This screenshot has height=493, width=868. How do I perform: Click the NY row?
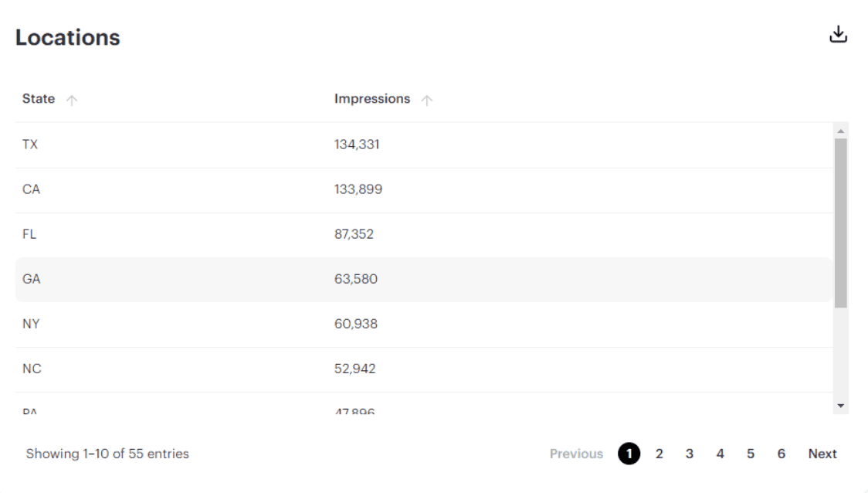[32, 324]
